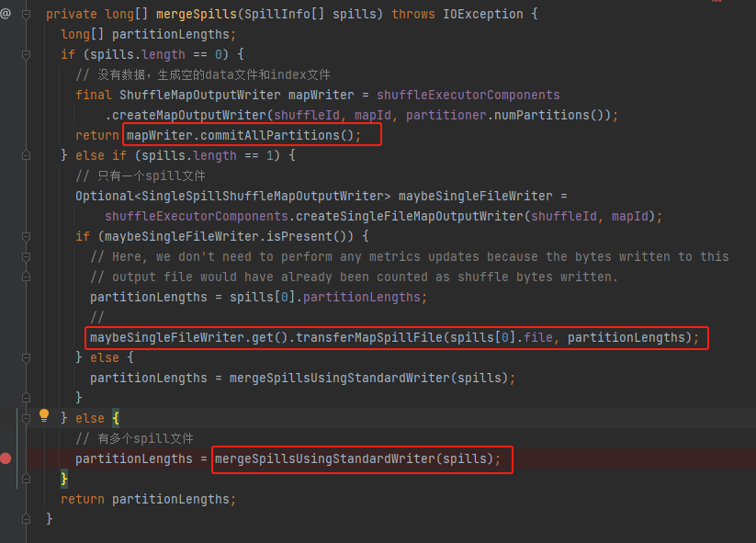Click comment '有多个spill文件'
This screenshot has width=756, height=543.
pyautogui.click(x=134, y=439)
